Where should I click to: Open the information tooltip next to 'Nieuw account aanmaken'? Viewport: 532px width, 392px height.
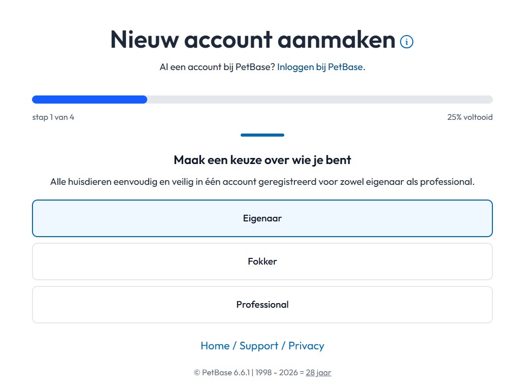406,42
